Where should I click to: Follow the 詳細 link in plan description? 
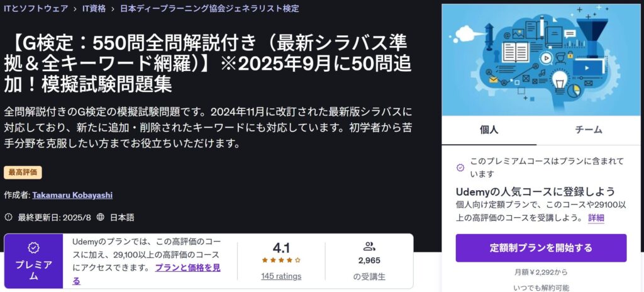click(596, 218)
